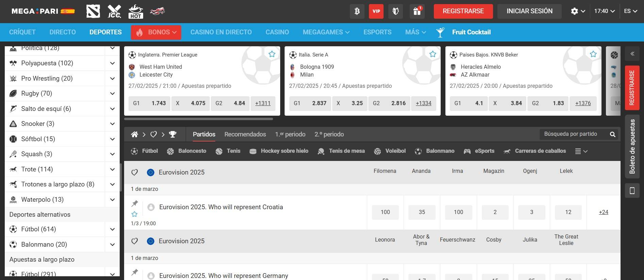Click the horizontal scrollbar under match cards
Viewport: 644px width, 280px height.
pos(199,119)
